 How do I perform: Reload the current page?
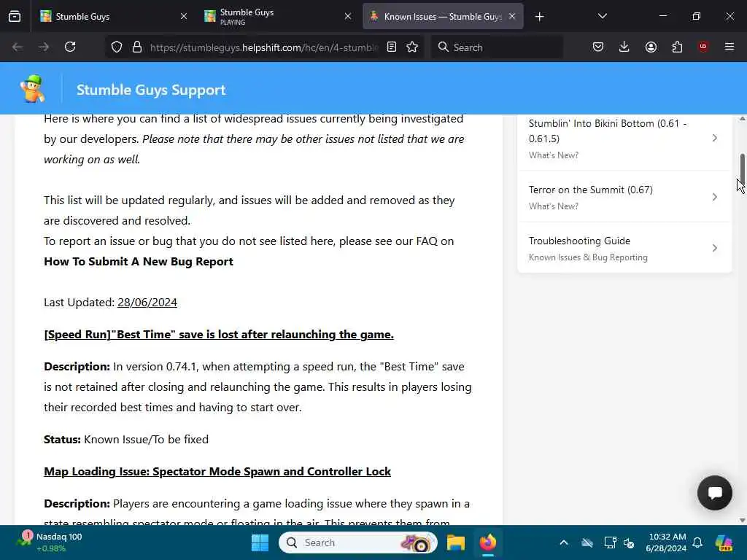point(70,47)
